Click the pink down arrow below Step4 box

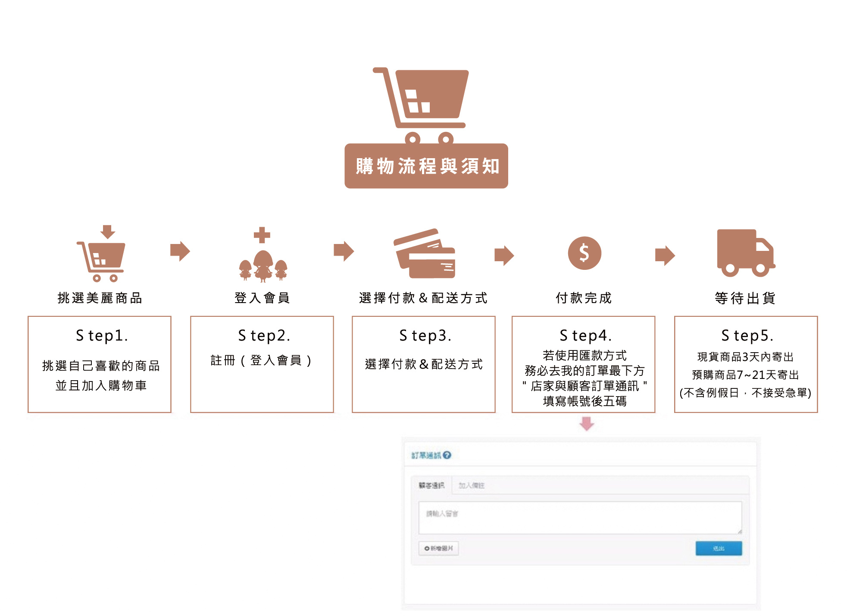587,423
